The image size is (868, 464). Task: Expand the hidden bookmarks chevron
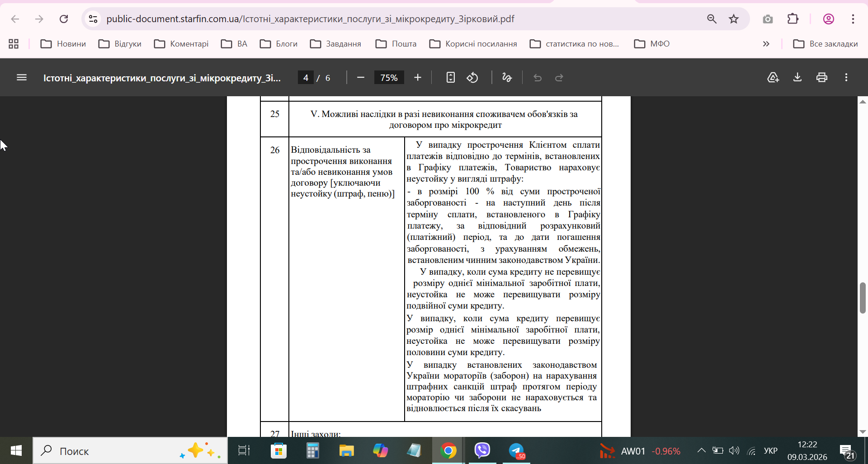pyautogui.click(x=766, y=44)
